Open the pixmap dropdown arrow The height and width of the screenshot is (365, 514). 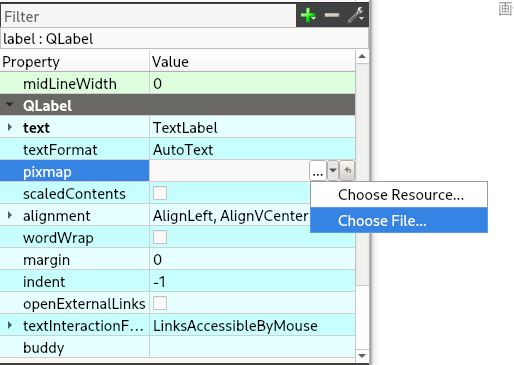pyautogui.click(x=333, y=171)
